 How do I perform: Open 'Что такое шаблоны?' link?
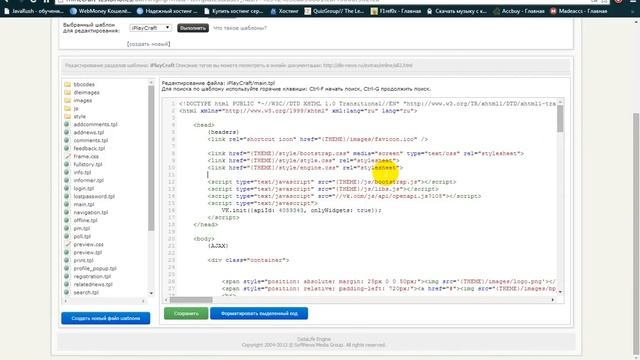click(x=240, y=28)
